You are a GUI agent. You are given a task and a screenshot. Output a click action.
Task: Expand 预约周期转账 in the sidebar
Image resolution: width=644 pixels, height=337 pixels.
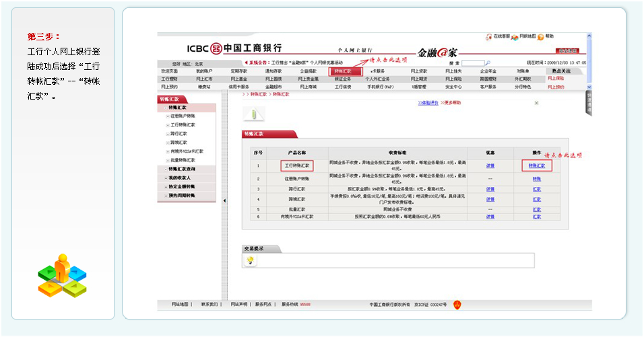[166, 196]
